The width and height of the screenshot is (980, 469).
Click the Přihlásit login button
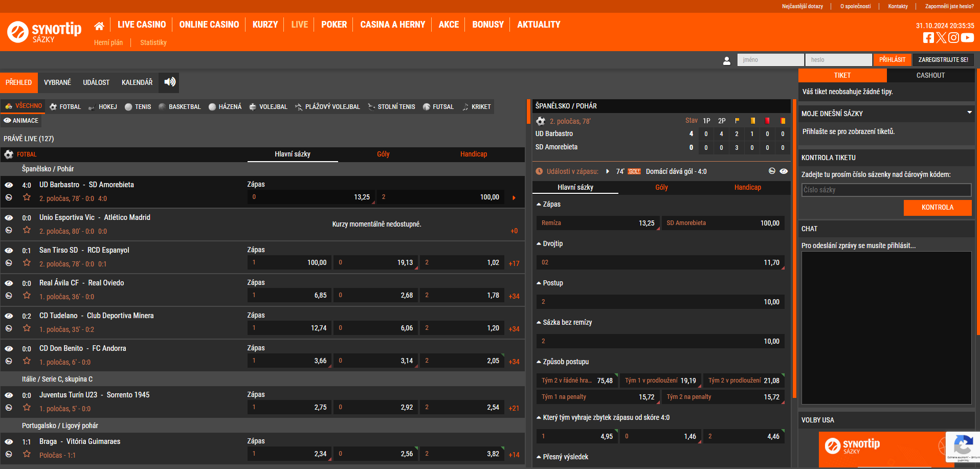point(892,60)
